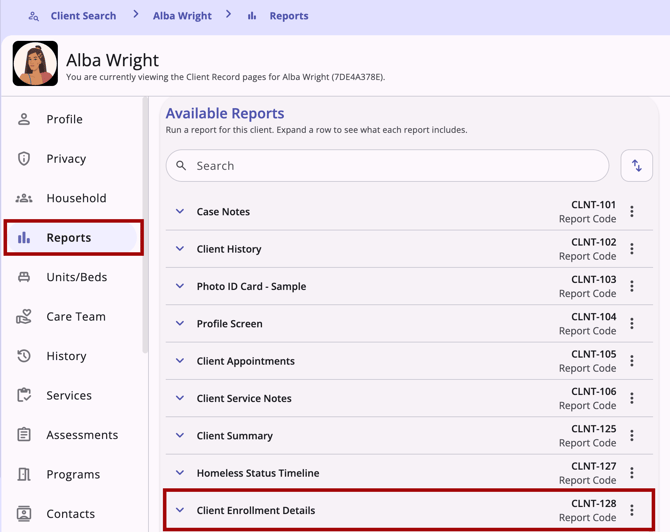Select Units/Beds in the sidebar
The width and height of the screenshot is (670, 532).
[x=73, y=277]
